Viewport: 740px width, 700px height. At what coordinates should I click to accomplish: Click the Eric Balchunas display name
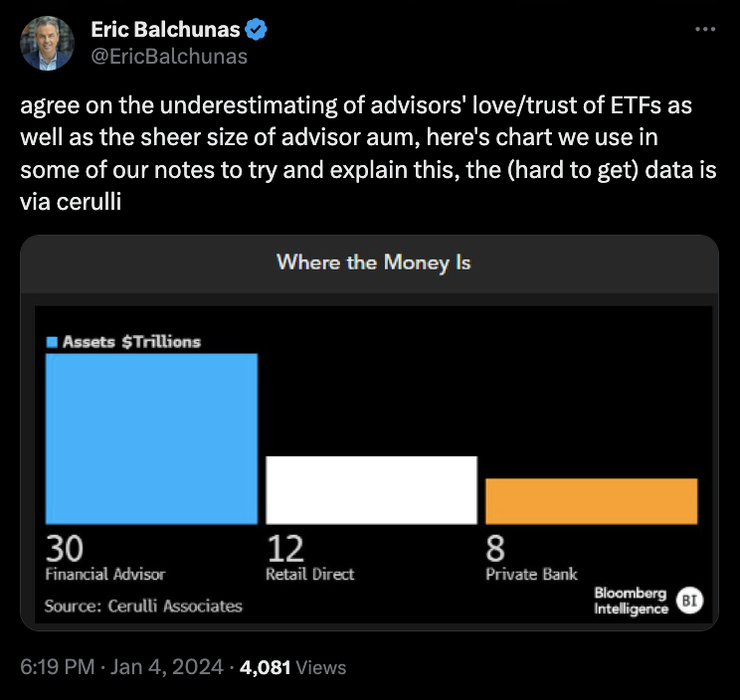coord(165,31)
